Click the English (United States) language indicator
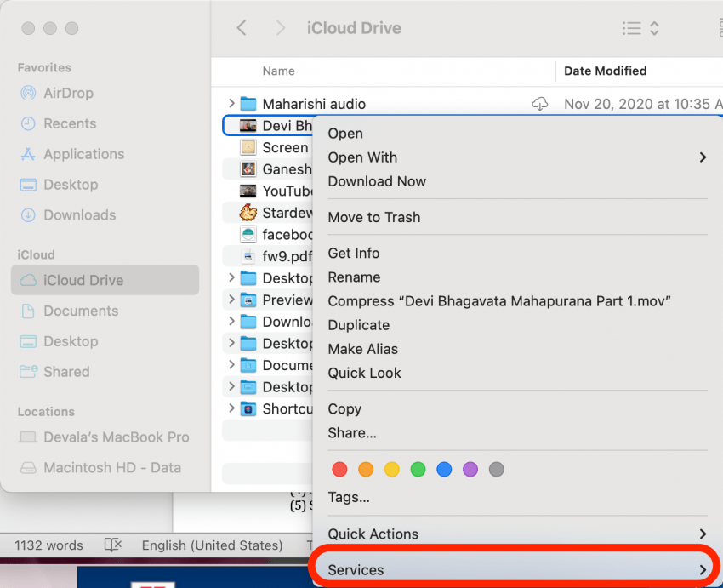 pyautogui.click(x=212, y=545)
